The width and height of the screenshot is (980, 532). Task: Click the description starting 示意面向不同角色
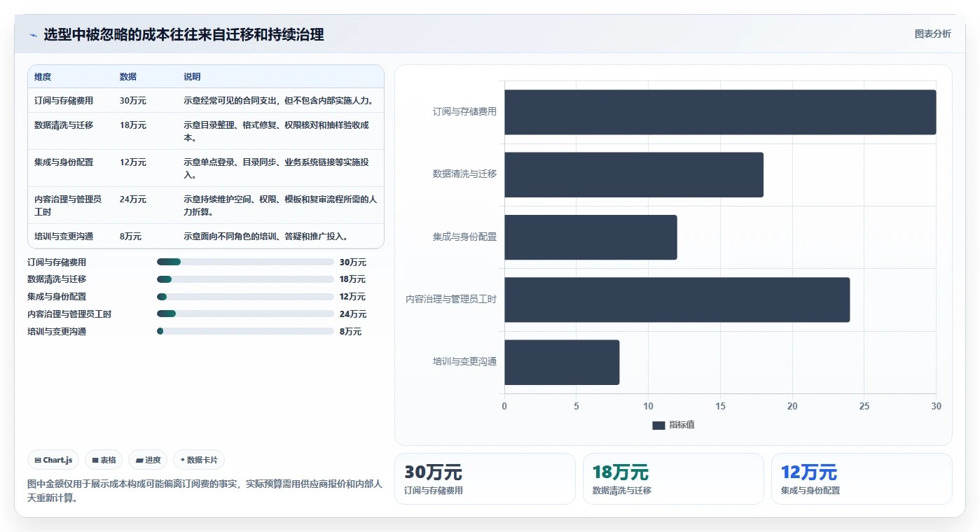(266, 237)
